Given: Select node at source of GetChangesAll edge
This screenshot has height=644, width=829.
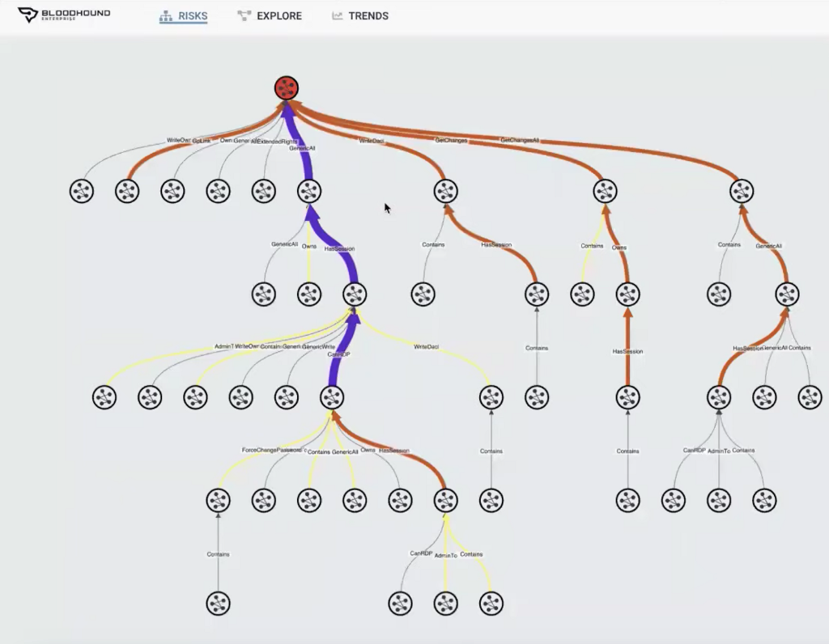Looking at the screenshot, I should point(742,191).
